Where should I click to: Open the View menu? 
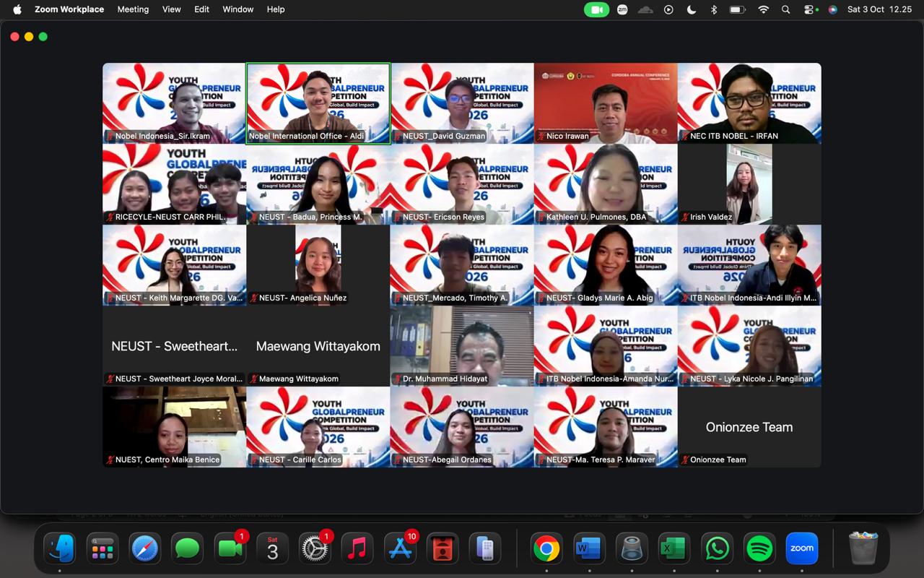coord(172,9)
